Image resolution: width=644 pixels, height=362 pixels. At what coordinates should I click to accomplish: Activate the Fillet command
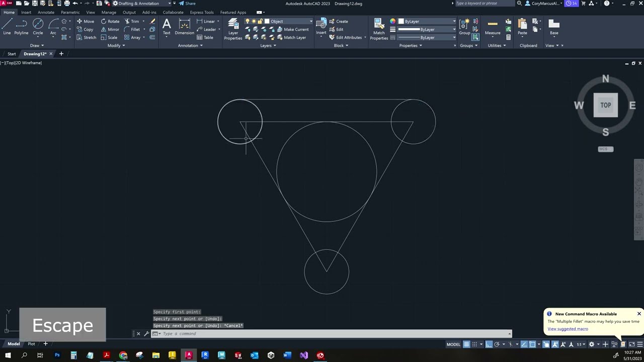(132, 29)
